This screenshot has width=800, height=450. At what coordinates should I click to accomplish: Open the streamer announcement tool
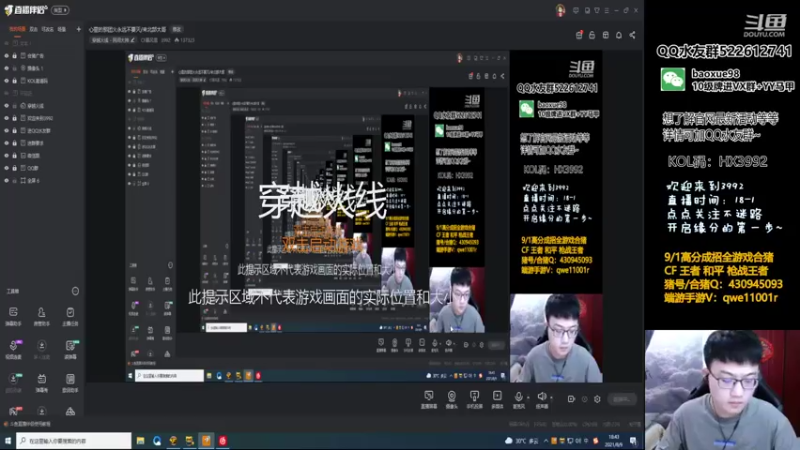(70, 315)
